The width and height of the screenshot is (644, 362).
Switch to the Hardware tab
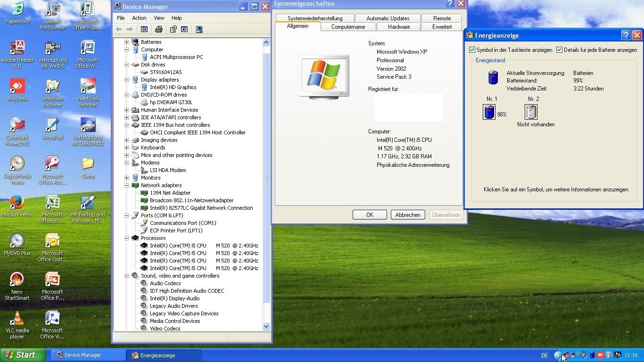pos(399,27)
